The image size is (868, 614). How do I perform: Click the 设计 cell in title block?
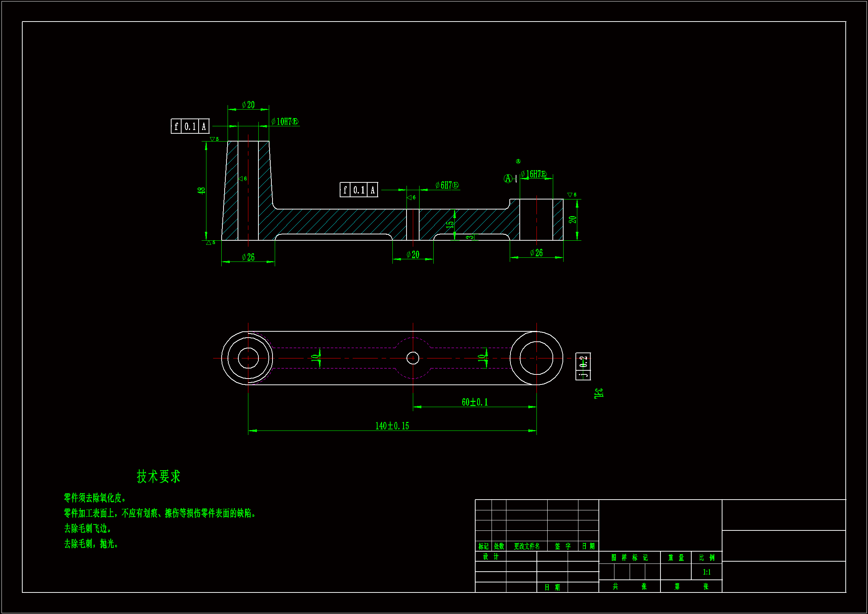pyautogui.click(x=490, y=556)
